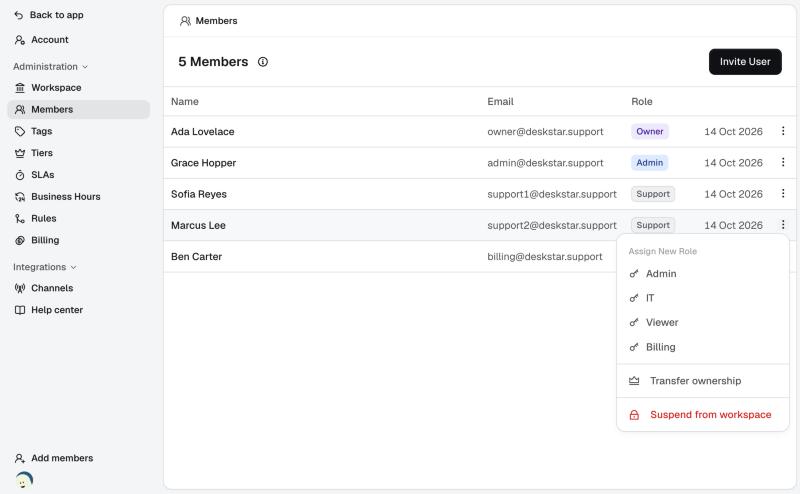
Task: Click the Admin role badge for Grace Hopper
Action: (x=649, y=163)
